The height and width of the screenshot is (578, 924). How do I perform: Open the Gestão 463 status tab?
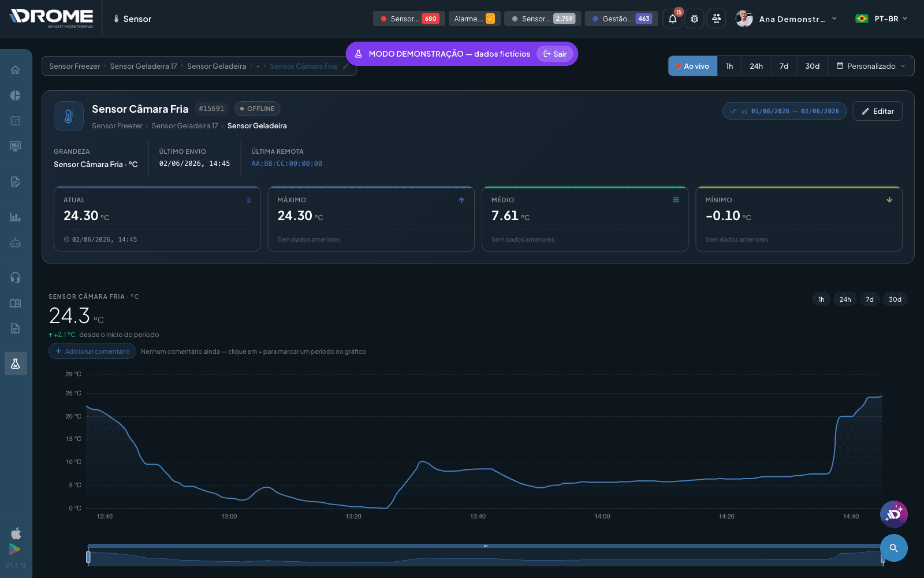point(621,19)
